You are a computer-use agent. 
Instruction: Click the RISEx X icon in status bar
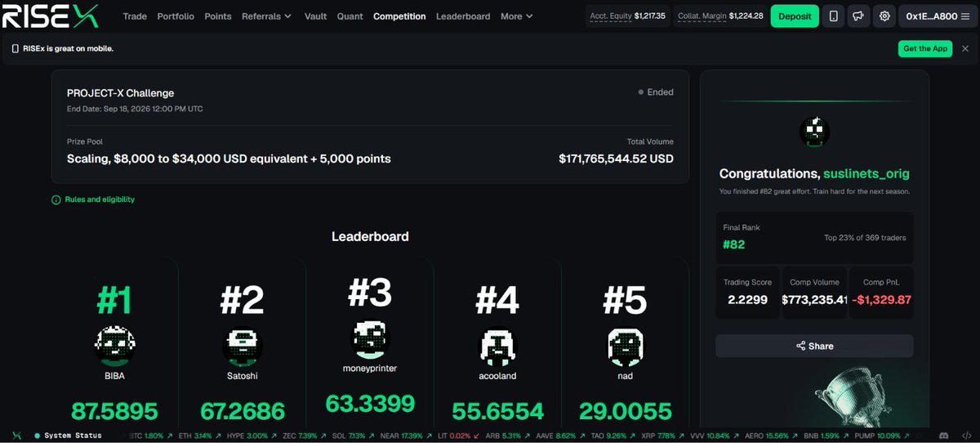pyautogui.click(x=16, y=436)
